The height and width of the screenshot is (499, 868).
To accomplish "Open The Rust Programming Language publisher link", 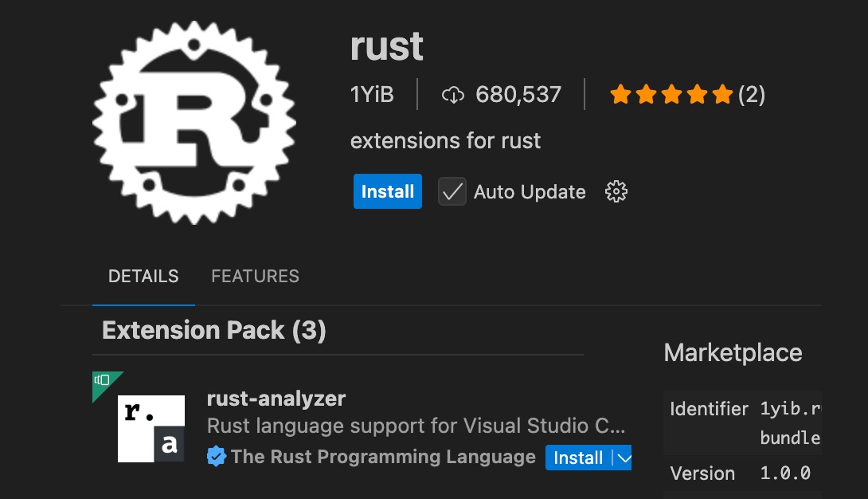I will (383, 457).
